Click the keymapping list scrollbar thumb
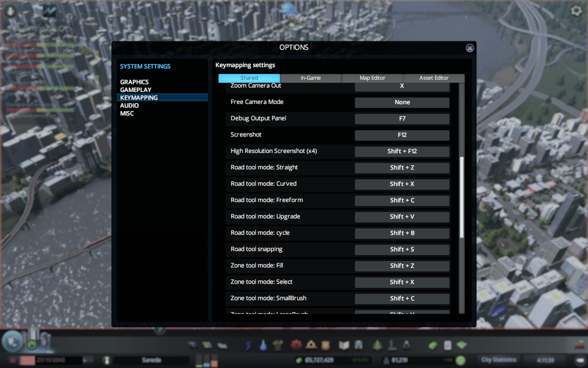The height and width of the screenshot is (368, 588). [462, 197]
